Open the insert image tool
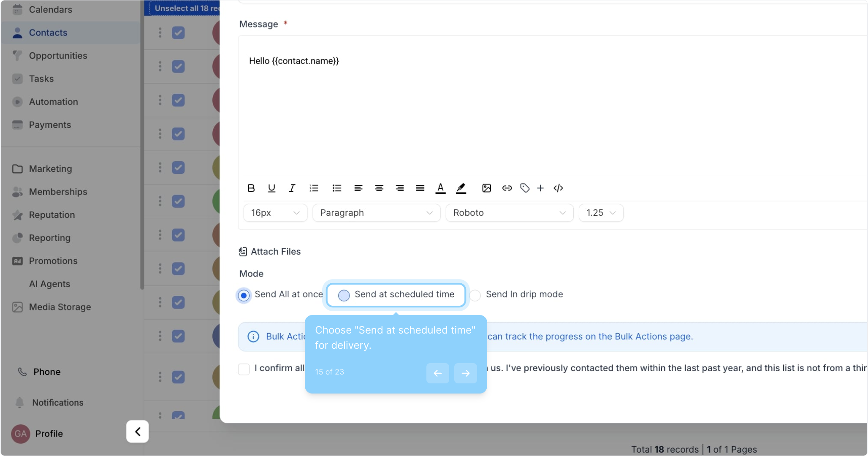This screenshot has width=868, height=456. pyautogui.click(x=486, y=188)
